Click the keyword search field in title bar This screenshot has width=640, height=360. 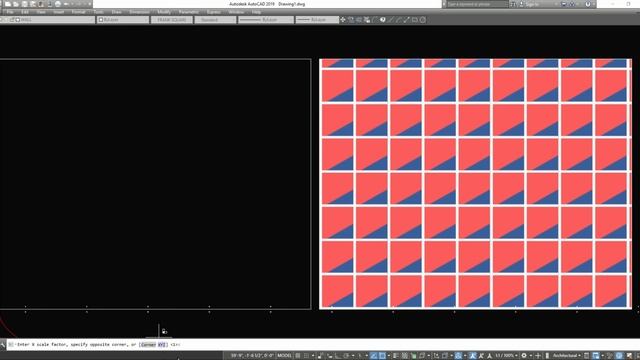pyautogui.click(x=476, y=4)
